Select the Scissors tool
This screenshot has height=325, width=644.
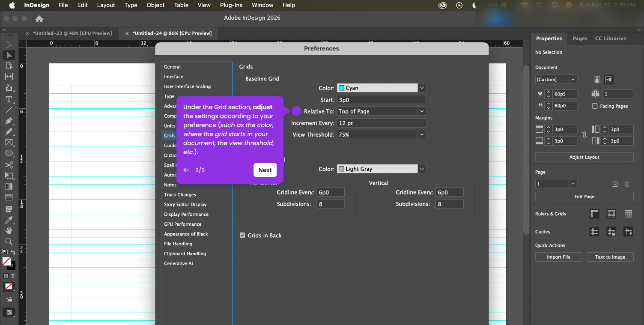pos(9,165)
